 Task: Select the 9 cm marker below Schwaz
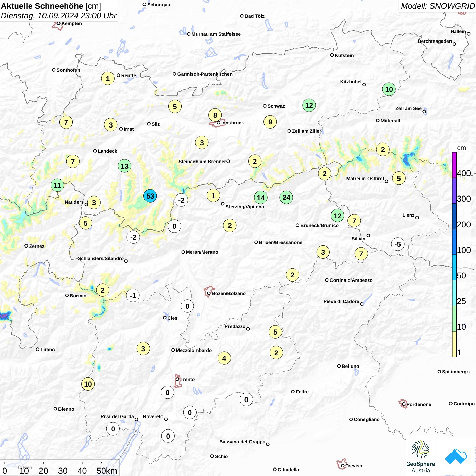270,122
